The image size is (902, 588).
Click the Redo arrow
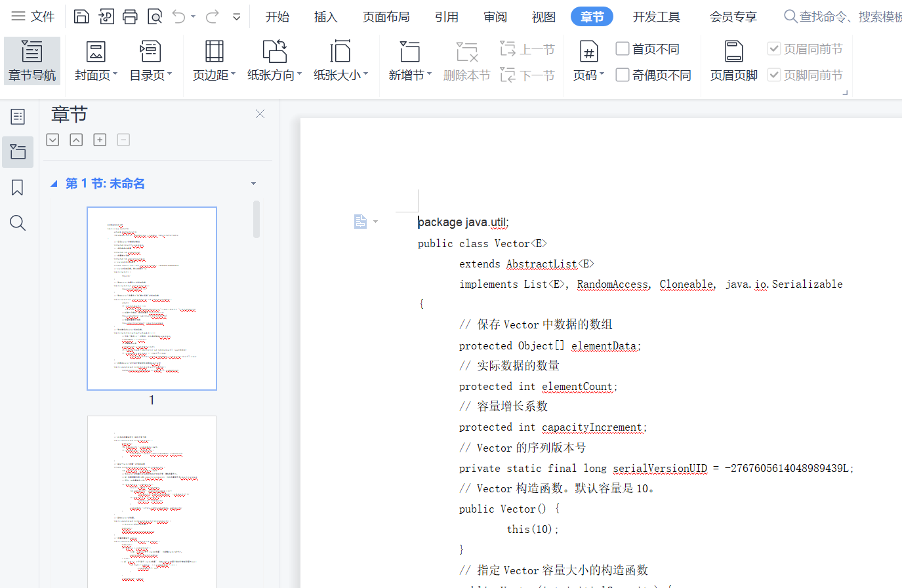[x=212, y=16]
